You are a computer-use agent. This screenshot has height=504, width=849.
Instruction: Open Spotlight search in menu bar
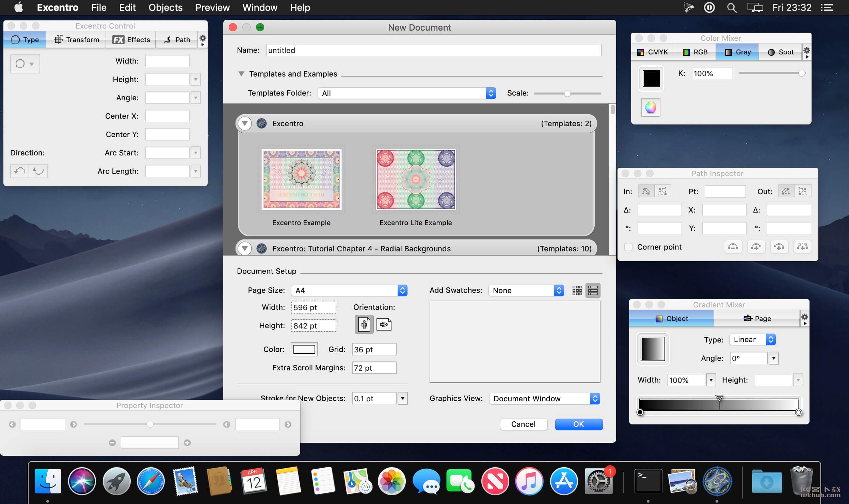[x=732, y=7]
